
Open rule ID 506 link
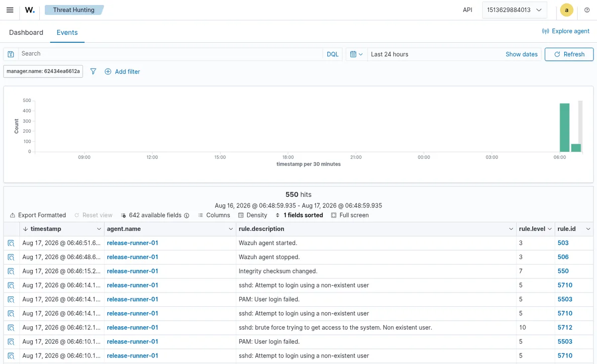pyautogui.click(x=563, y=257)
